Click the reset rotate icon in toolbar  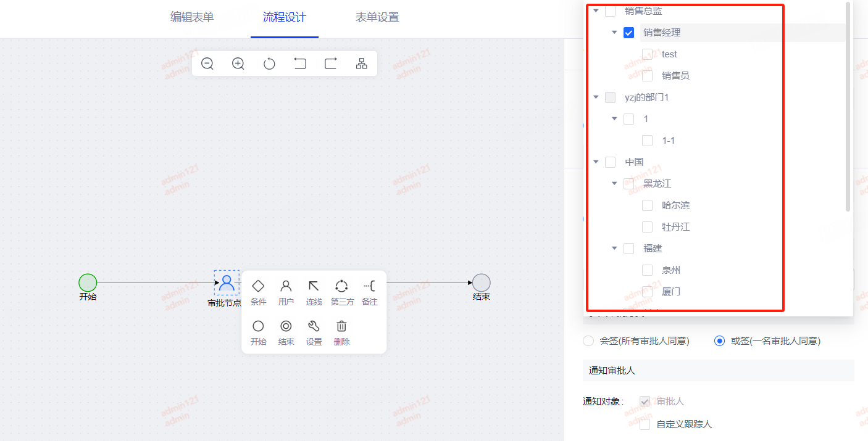pyautogui.click(x=269, y=64)
